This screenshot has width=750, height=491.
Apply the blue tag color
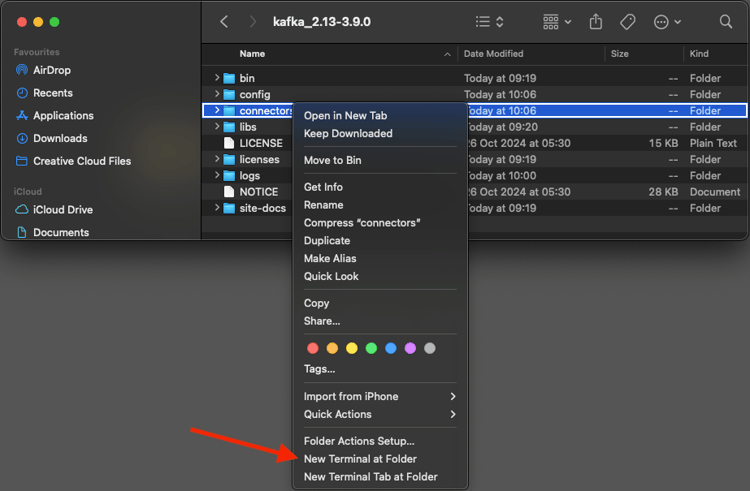(391, 348)
